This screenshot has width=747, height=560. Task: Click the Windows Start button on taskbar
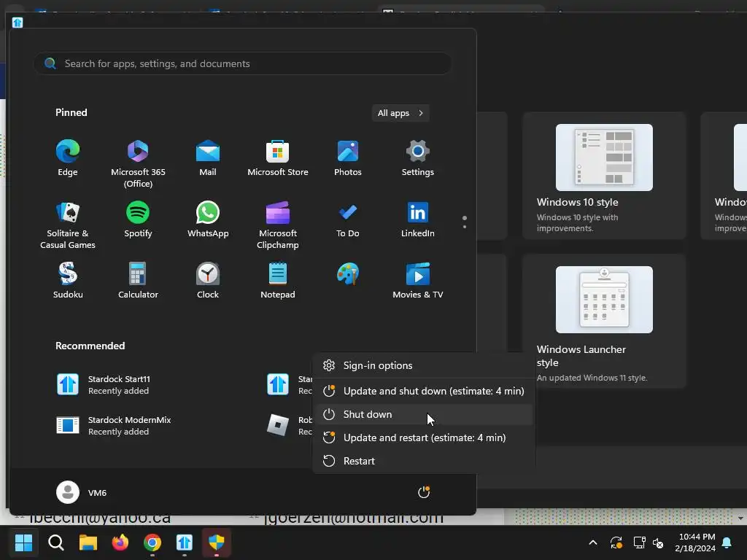[x=23, y=542]
